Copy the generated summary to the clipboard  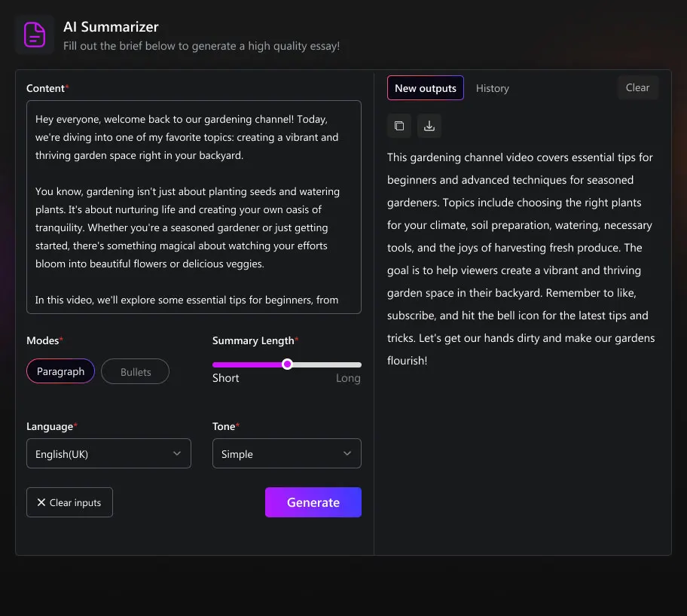(x=399, y=127)
